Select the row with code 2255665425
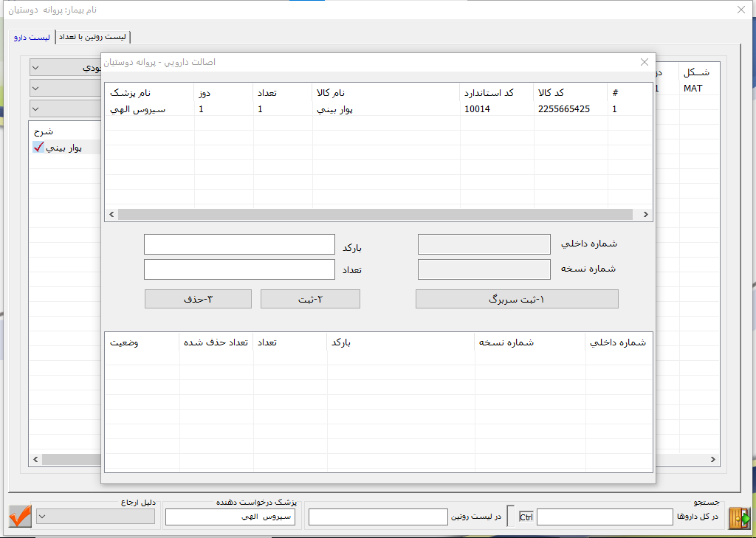Viewport: 756px width, 538px height. [x=378, y=109]
